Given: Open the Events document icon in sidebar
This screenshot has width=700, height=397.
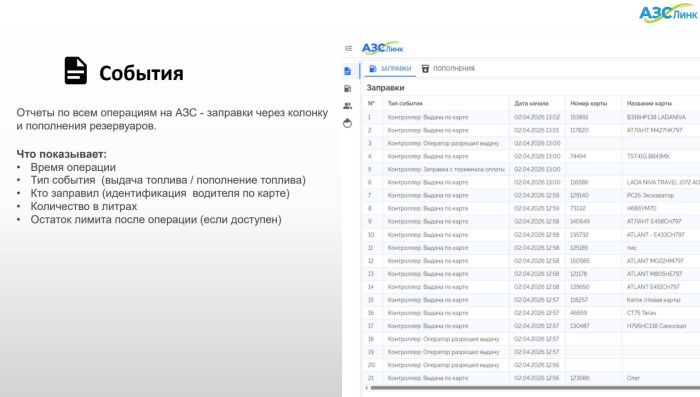Looking at the screenshot, I should coord(348,71).
